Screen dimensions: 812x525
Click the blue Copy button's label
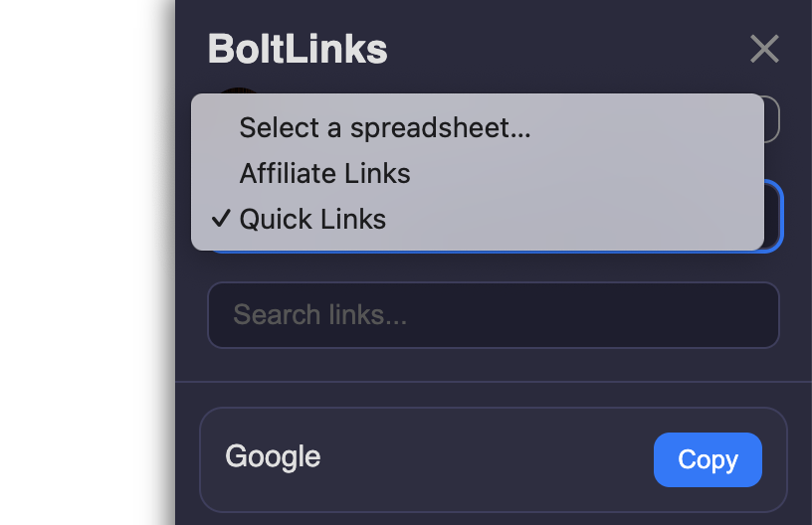(x=708, y=459)
